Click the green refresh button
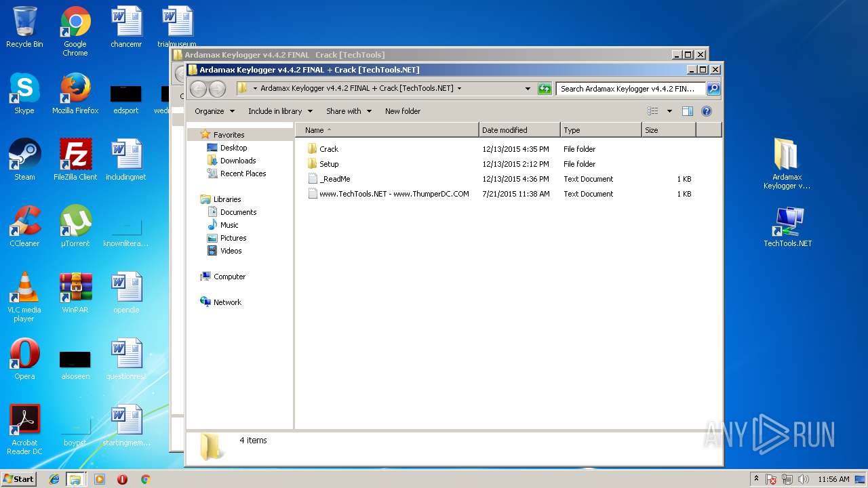Viewport: 868px width, 488px height. point(545,89)
